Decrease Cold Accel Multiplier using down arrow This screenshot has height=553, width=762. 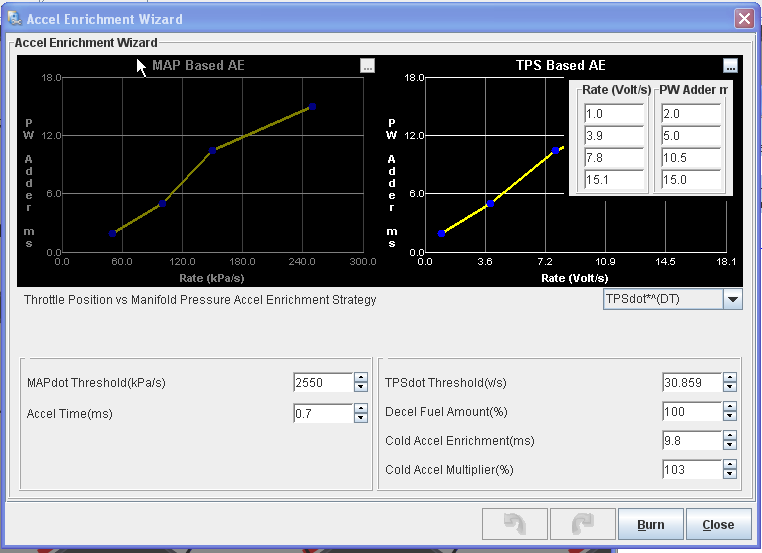(x=730, y=475)
